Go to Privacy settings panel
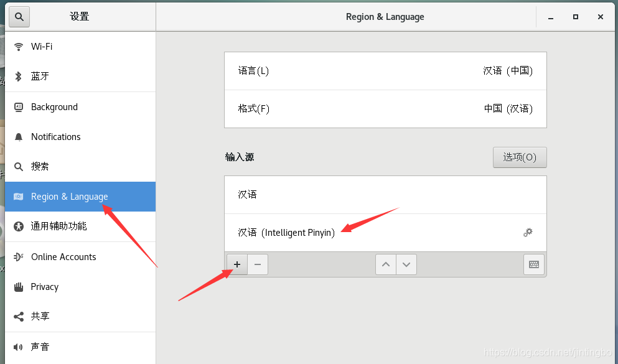Image resolution: width=618 pixels, height=364 pixels. [x=80, y=287]
